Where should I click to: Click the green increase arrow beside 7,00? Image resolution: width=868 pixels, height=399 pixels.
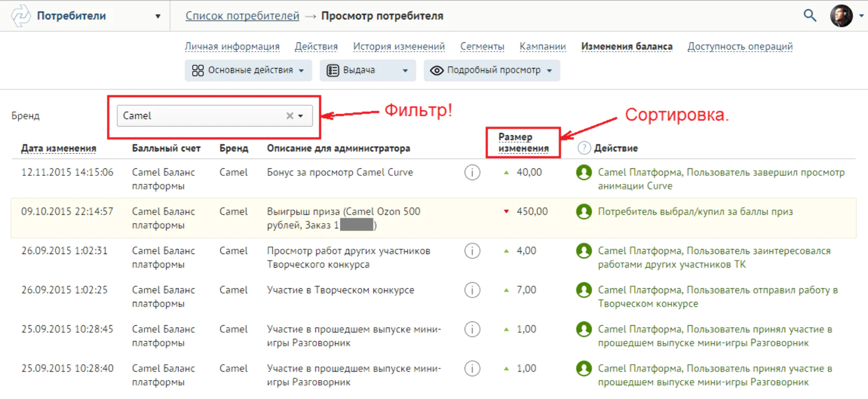coord(506,290)
